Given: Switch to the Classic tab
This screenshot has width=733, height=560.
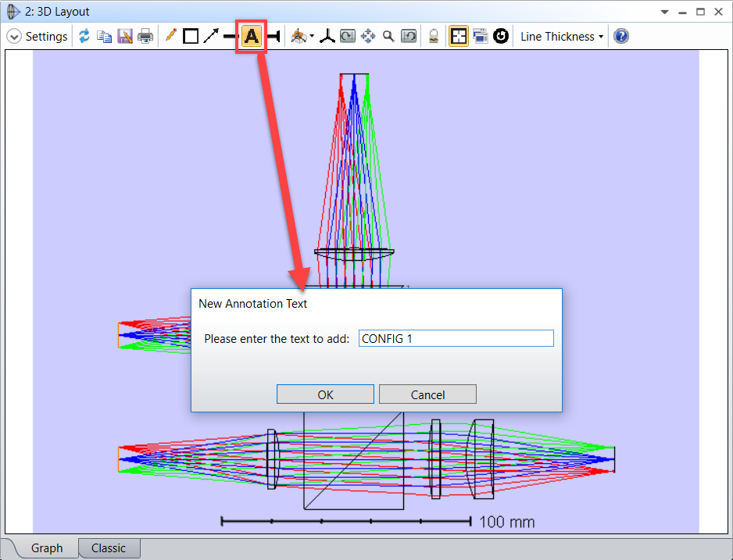Looking at the screenshot, I should click(x=108, y=548).
